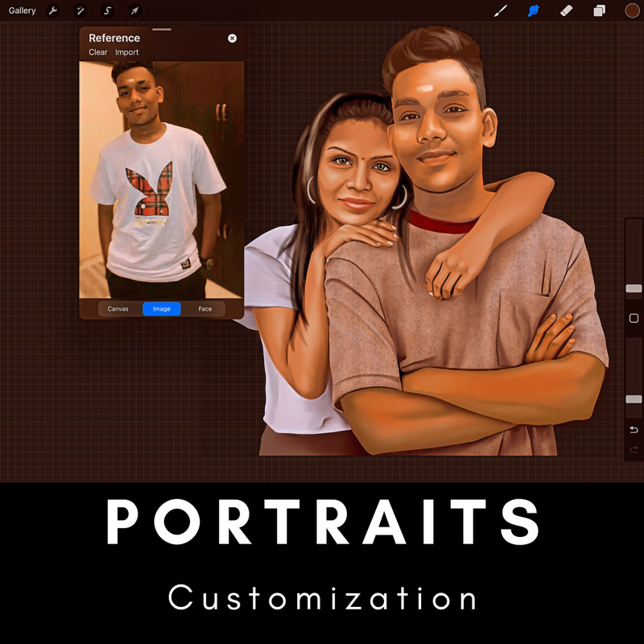The image size is (644, 644).
Task: Activate the Transform tool (arrow icon)
Action: 134,10
